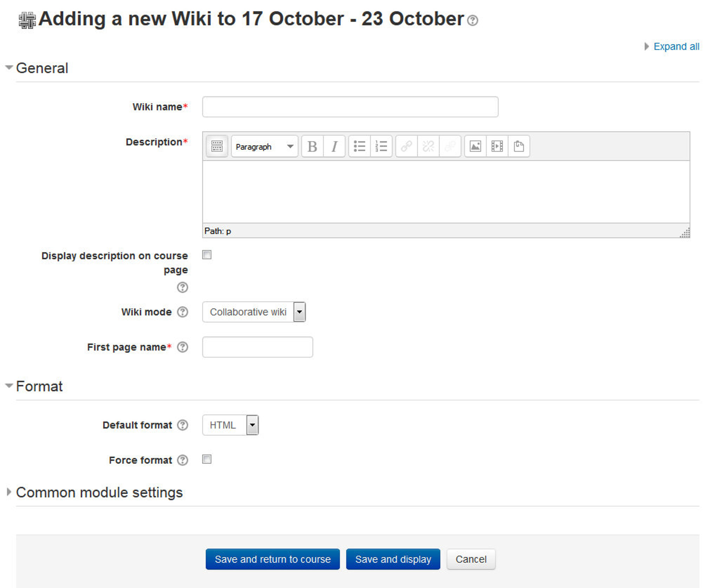The image size is (710, 588).
Task: Expand the Common module settings section
Action: coord(99,492)
